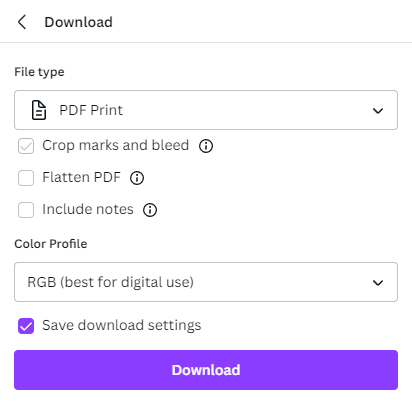The image size is (412, 403).
Task: Click the info icon next to Include notes
Action: [150, 210]
